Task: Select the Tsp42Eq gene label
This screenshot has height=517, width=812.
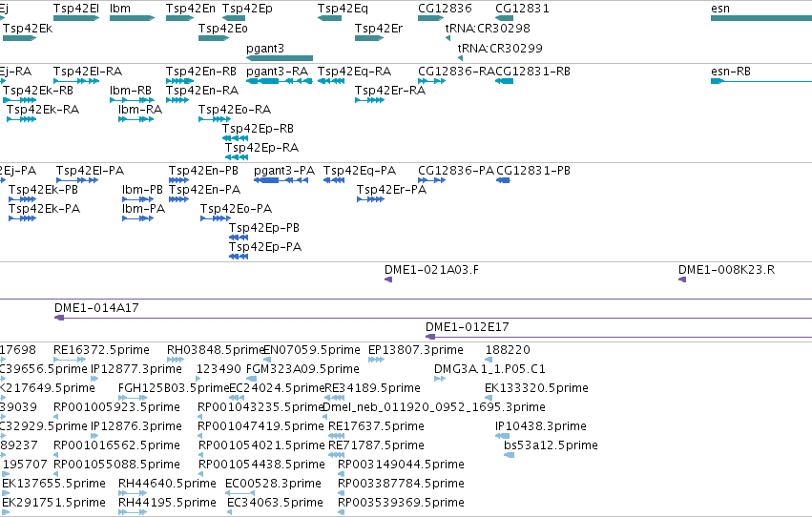Action: tap(343, 9)
